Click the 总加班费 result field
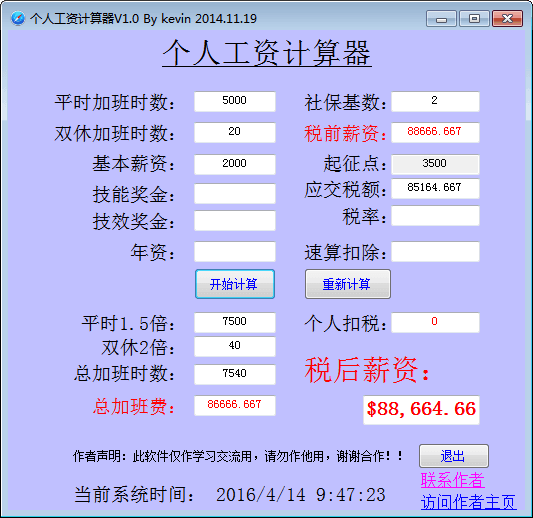This screenshot has height=518, width=533. (x=235, y=405)
